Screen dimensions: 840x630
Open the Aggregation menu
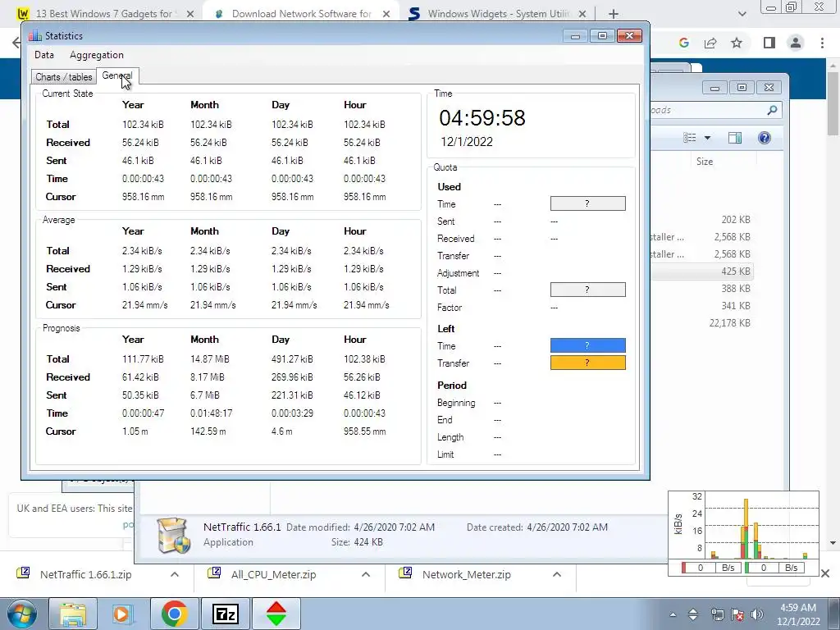point(97,55)
